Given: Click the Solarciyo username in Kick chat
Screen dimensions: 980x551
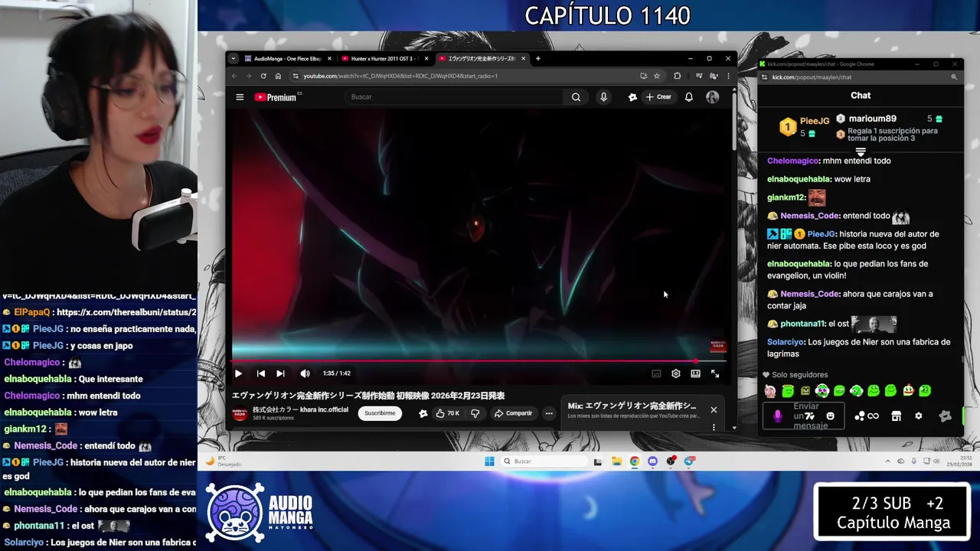Looking at the screenshot, I should pos(786,342).
